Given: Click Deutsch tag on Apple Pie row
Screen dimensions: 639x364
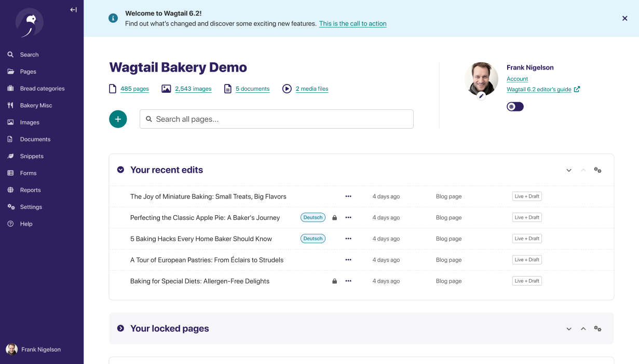Looking at the screenshot, I should [313, 217].
